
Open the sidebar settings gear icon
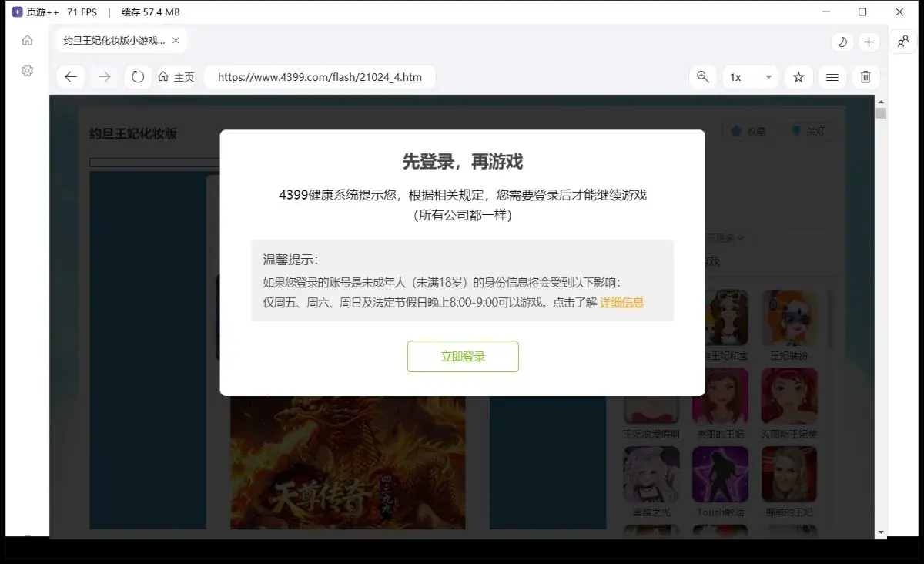click(27, 70)
